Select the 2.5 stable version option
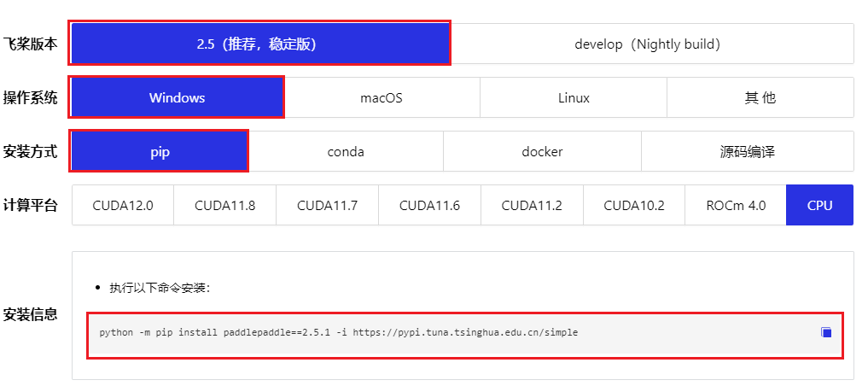Image resolution: width=868 pixels, height=386 pixels. pyautogui.click(x=260, y=44)
